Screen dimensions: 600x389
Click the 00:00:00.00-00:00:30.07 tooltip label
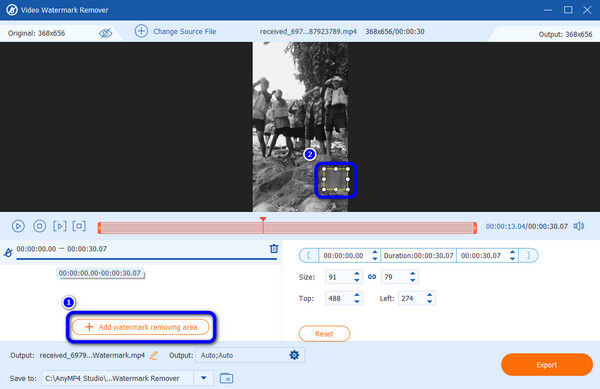click(x=100, y=273)
